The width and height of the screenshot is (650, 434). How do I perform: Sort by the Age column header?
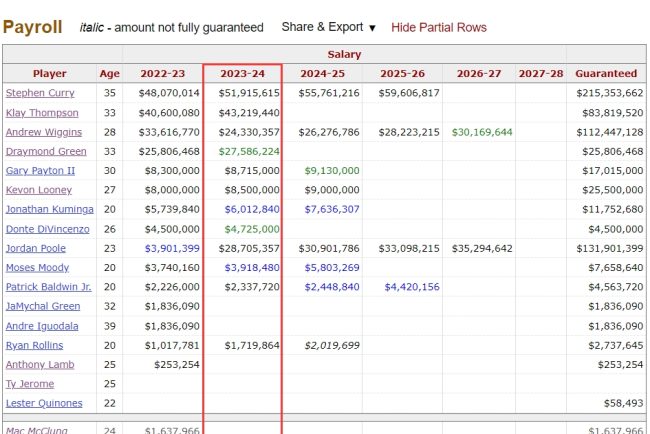tap(109, 73)
